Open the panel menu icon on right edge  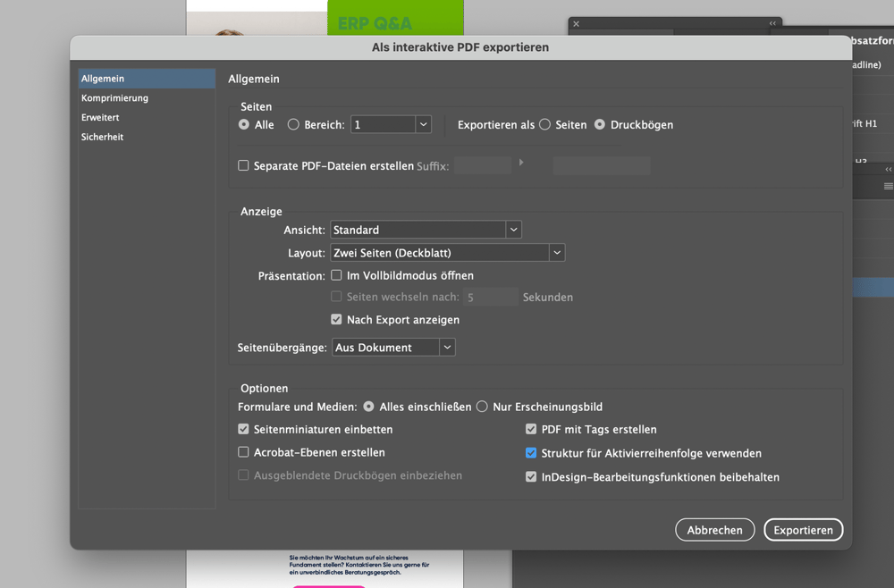click(x=889, y=186)
